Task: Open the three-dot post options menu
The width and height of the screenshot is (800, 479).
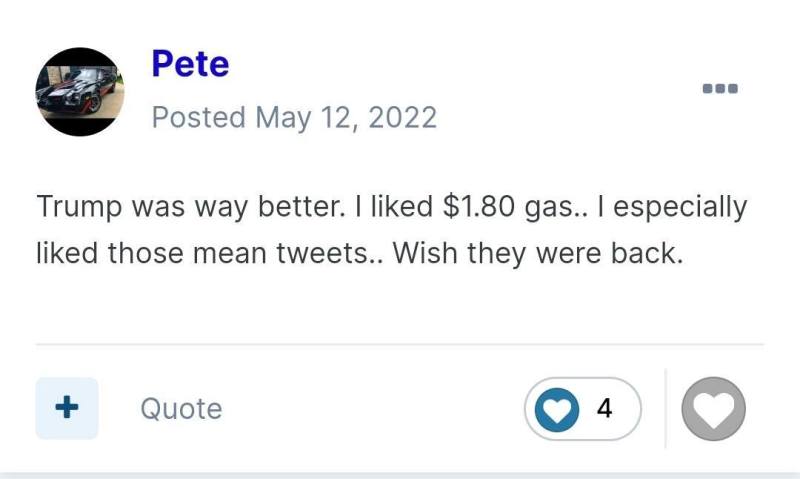Action: pos(720,88)
